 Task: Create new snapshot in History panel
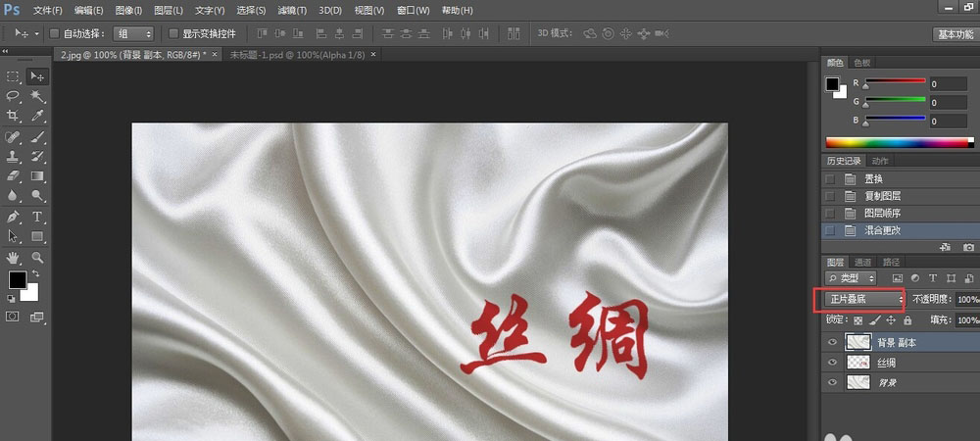(x=969, y=247)
